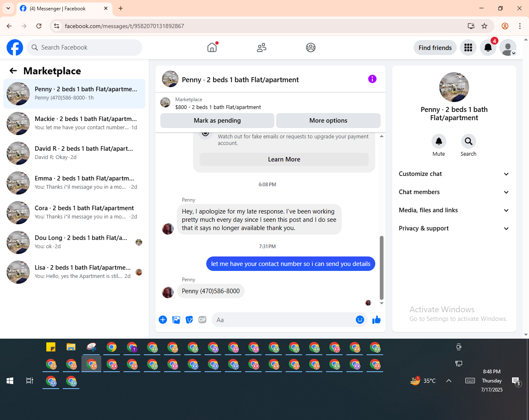This screenshot has height=420, width=529.
Task: Open File Explorer from the taskbar
Action: pyautogui.click(x=71, y=347)
